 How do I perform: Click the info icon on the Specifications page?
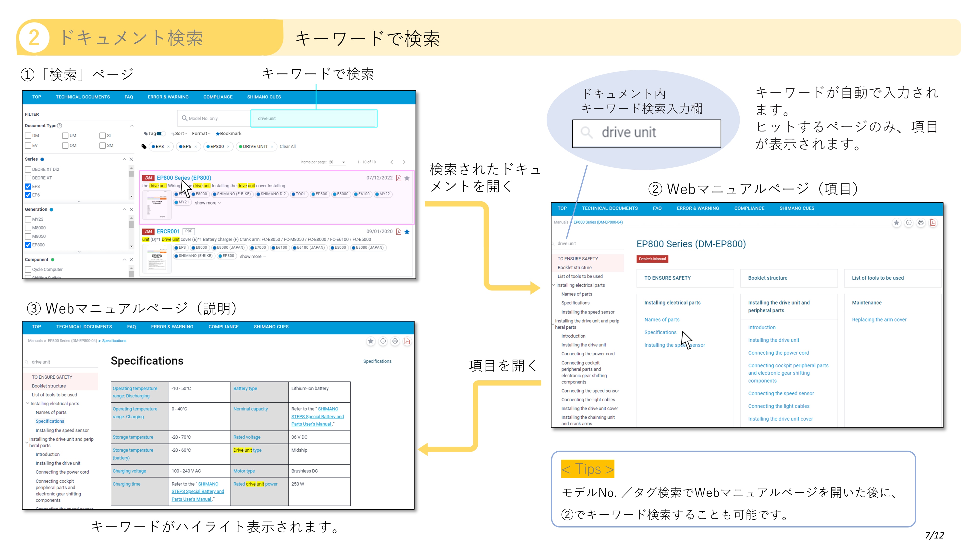[383, 341]
